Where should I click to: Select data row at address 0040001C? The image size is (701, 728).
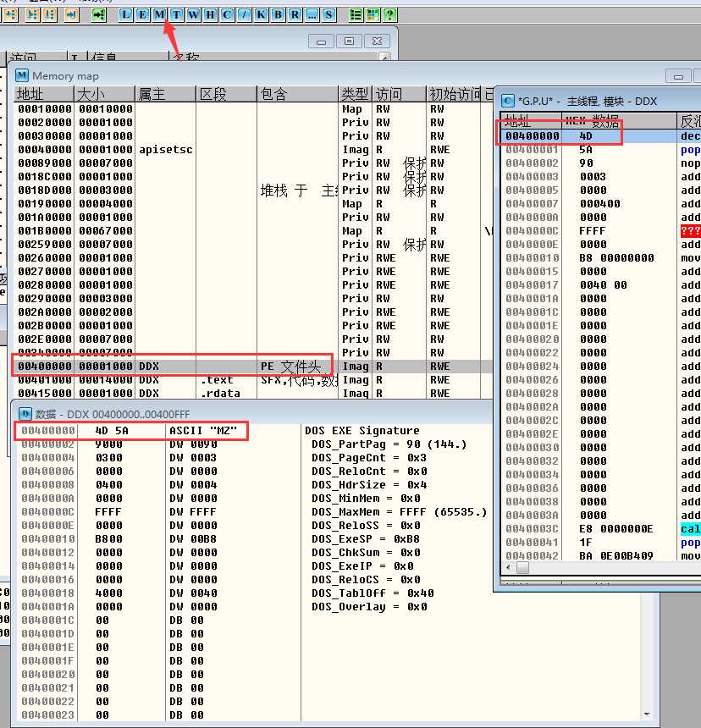point(328,620)
